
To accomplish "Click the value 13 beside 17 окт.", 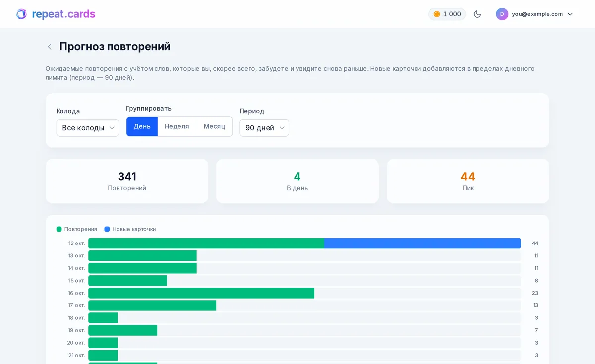I will click(535, 305).
